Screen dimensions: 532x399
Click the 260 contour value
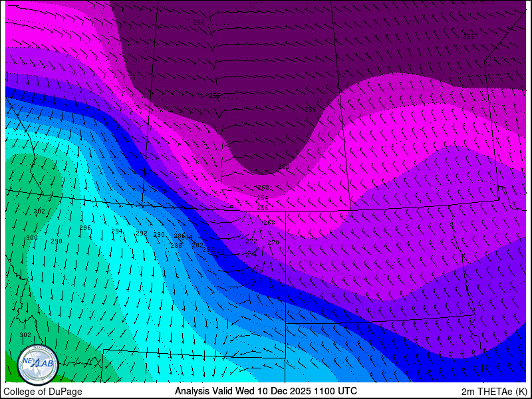pos(284,167)
